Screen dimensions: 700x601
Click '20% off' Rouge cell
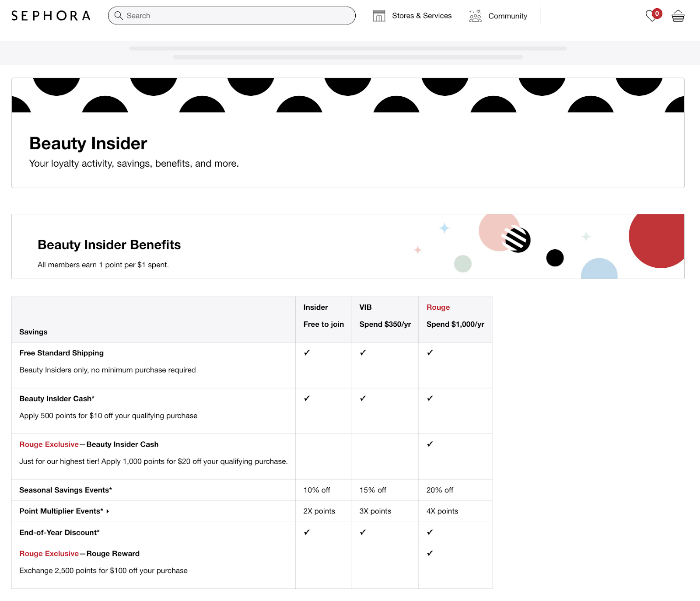pyautogui.click(x=440, y=490)
